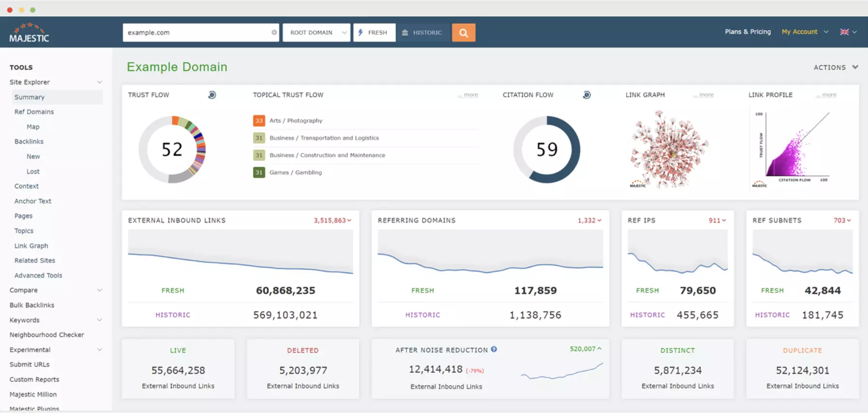Open the Link Profile scatter chart
This screenshot has height=413, width=868.
[x=791, y=149]
